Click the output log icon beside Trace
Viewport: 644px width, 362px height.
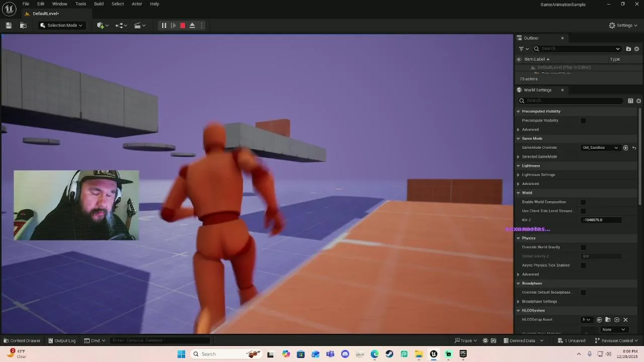485,340
